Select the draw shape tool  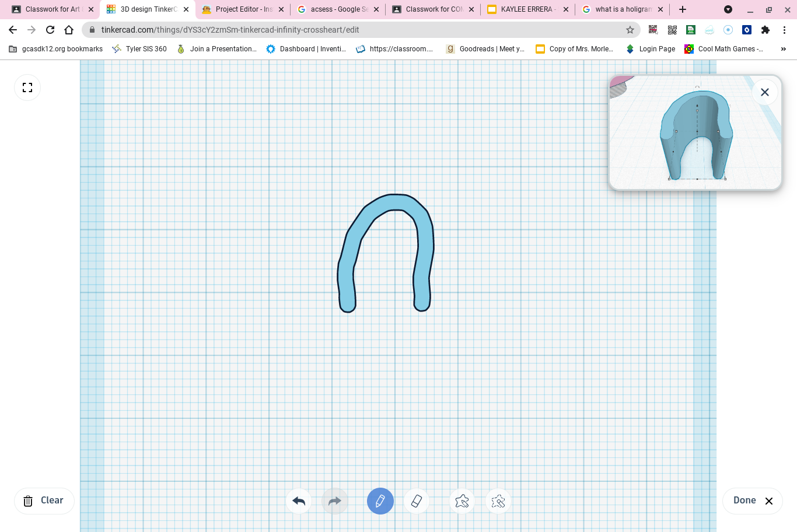462,501
